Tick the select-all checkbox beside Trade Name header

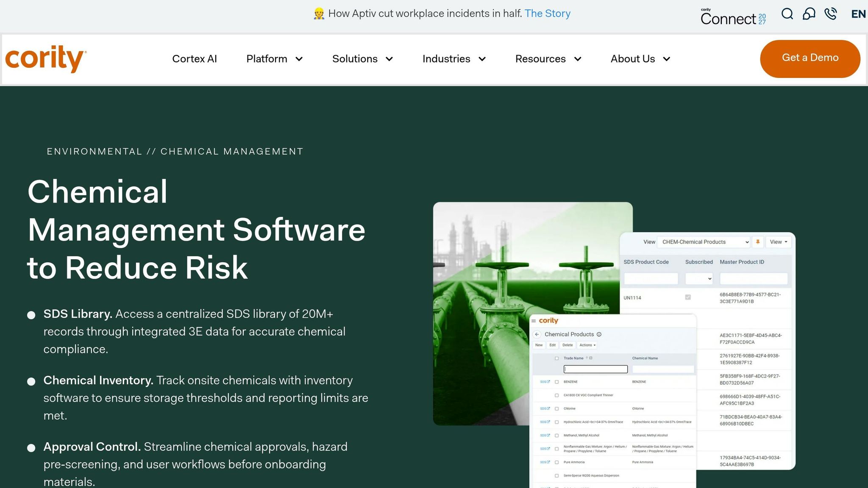[x=557, y=358]
